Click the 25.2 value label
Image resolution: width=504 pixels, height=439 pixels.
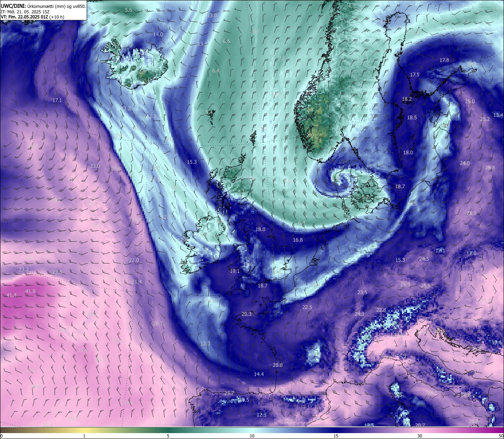coord(485,119)
